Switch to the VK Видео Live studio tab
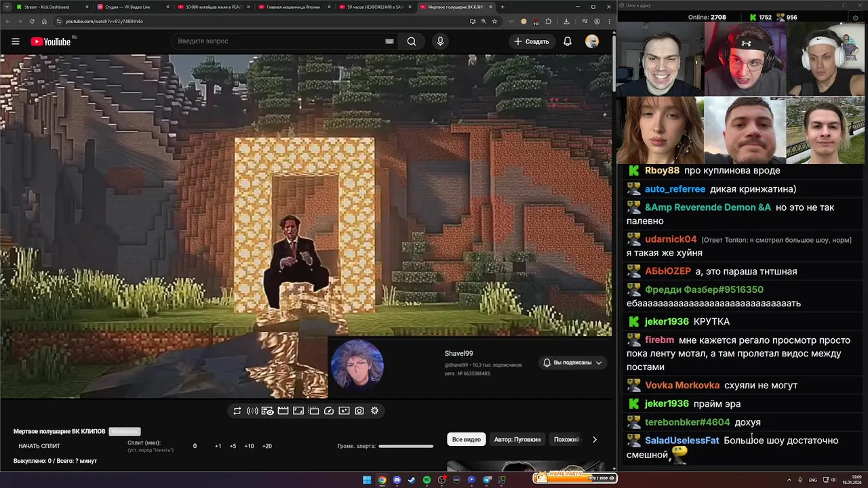 pyautogui.click(x=133, y=7)
